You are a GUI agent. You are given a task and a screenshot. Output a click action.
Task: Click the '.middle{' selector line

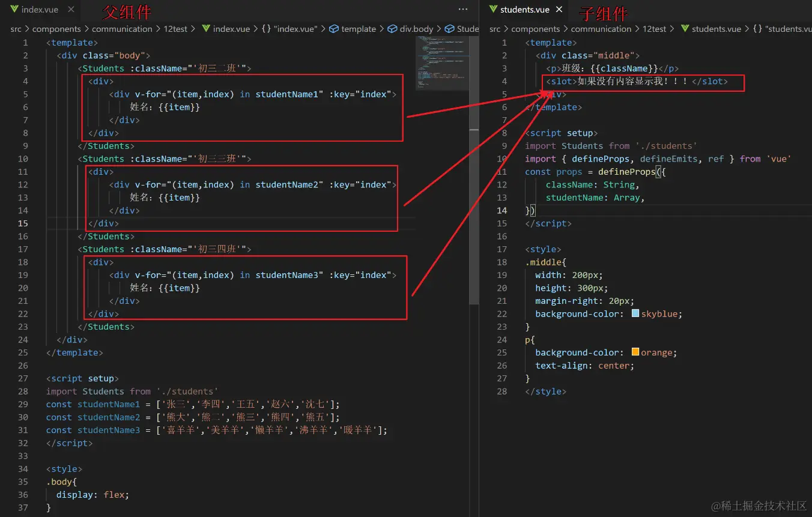545,262
